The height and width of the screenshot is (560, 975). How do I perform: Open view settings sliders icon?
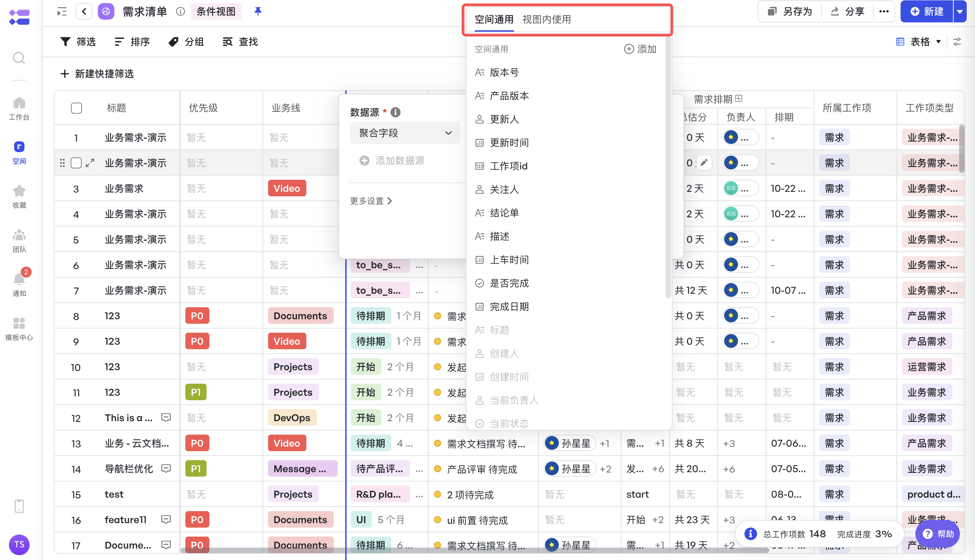click(957, 42)
